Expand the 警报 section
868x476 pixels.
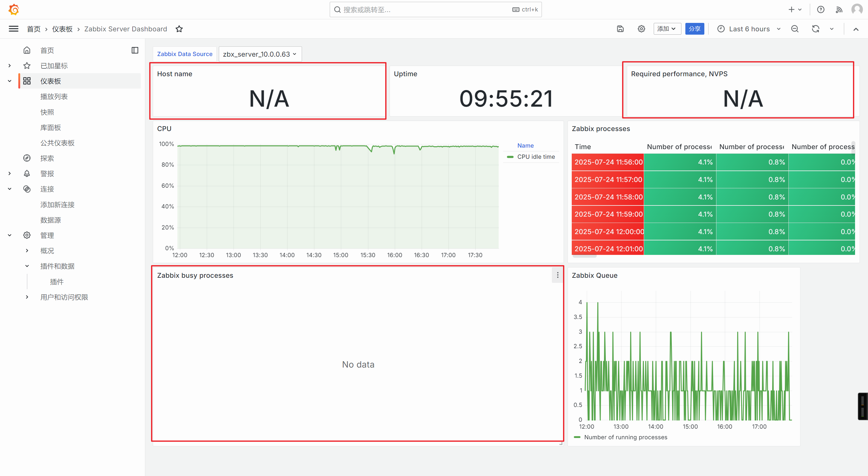tap(9, 174)
